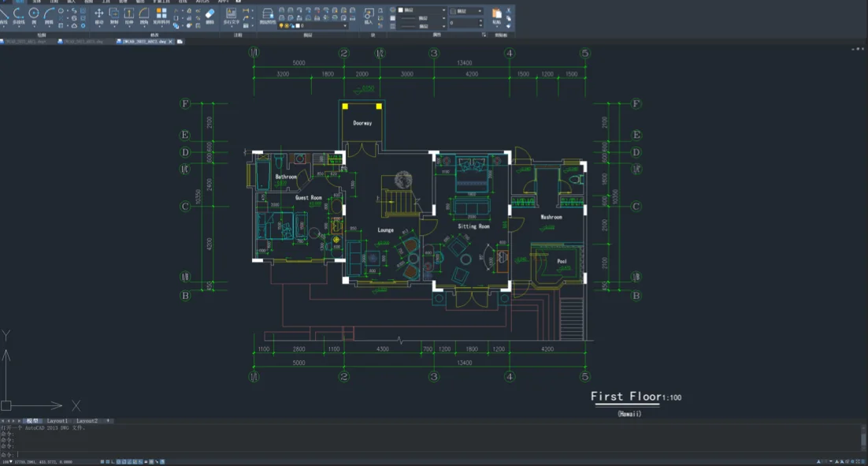The width and height of the screenshot is (868, 466).
Task: Select the Line (直线) drawing tool
Action: click(4, 15)
